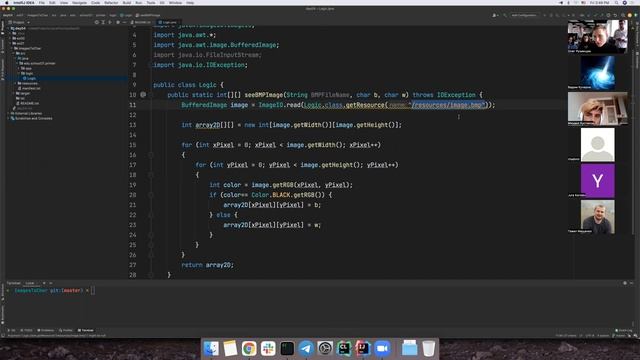Viewport: 640px width, 360px height.
Task: Expand the resources folder in tree
Action: point(16,83)
